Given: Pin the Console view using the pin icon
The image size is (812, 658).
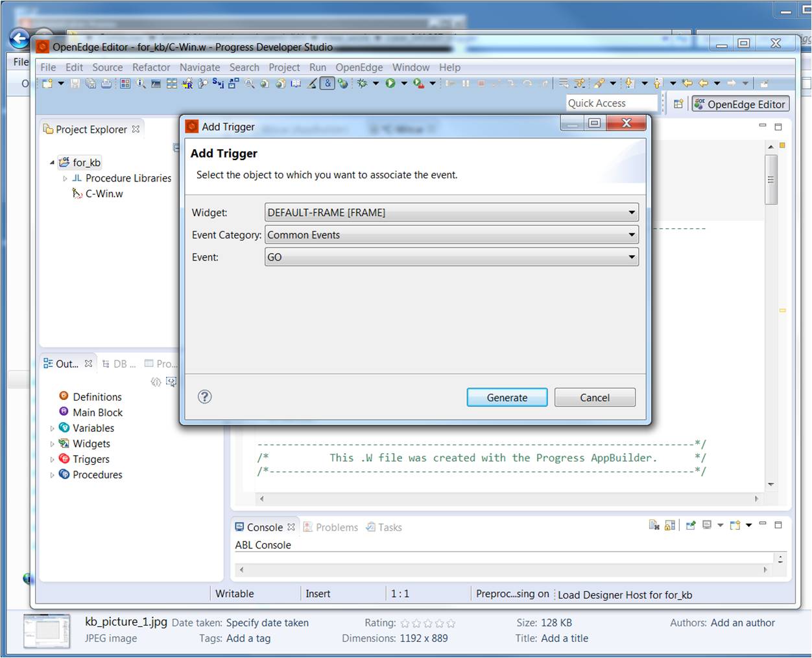Looking at the screenshot, I should point(691,525).
